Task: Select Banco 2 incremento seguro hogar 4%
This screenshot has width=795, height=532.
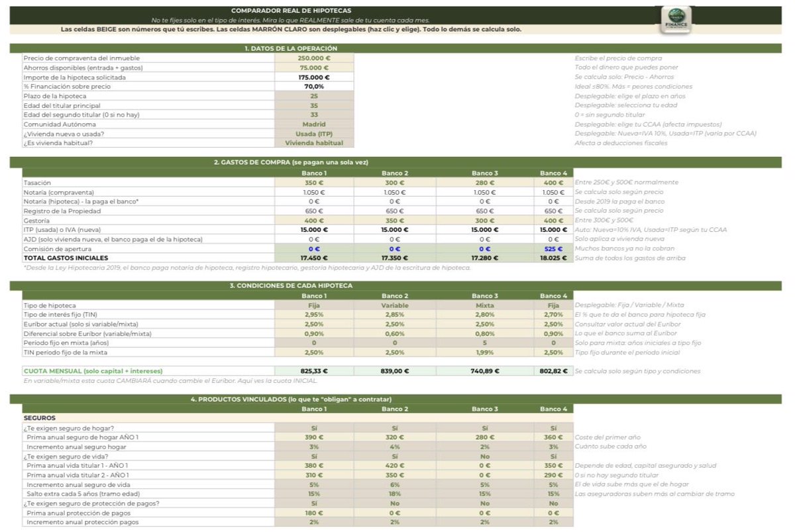Action: [395, 447]
